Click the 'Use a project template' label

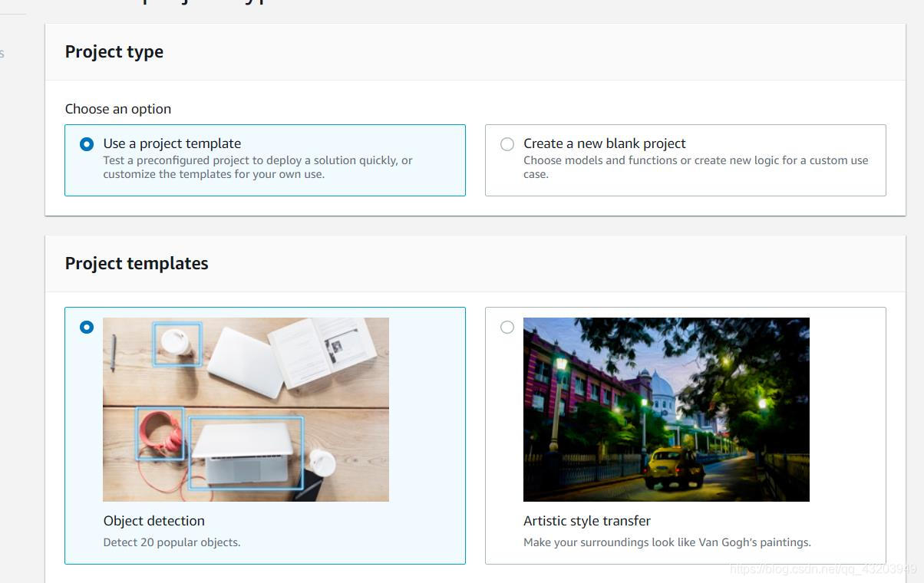172,143
